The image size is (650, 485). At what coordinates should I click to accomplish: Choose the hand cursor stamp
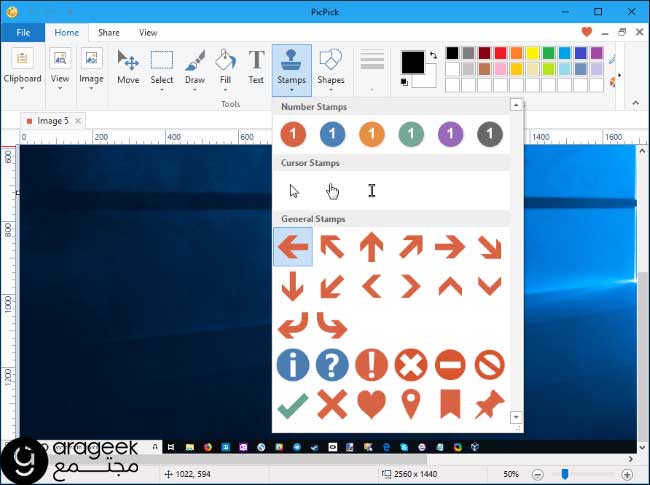pyautogui.click(x=332, y=191)
